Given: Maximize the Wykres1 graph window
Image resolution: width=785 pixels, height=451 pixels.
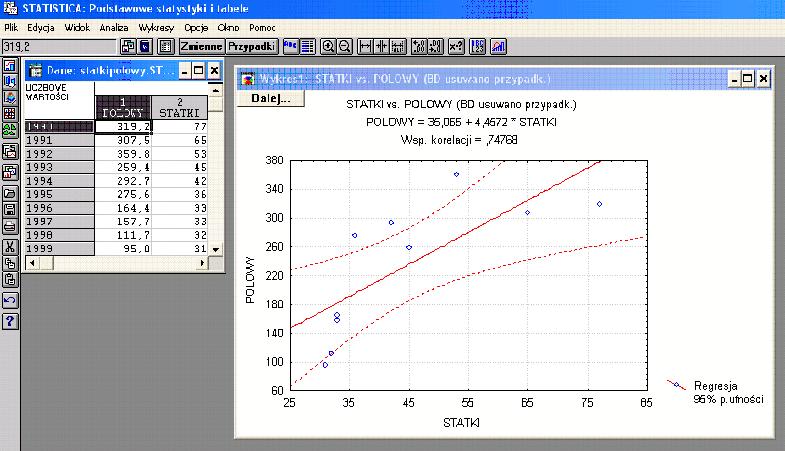Looking at the screenshot, I should click(747, 79).
